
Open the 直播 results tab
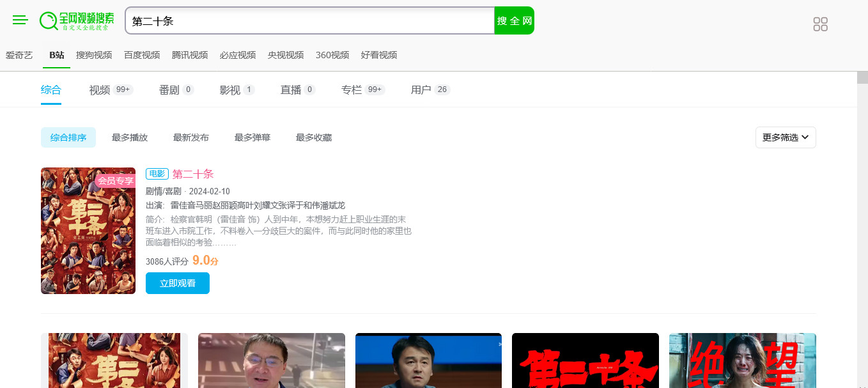coord(298,89)
